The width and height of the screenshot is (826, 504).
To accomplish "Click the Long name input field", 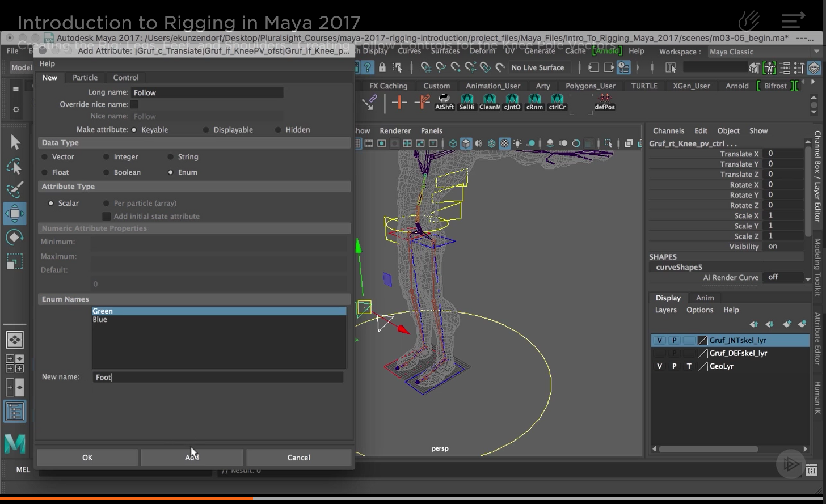I will click(x=207, y=92).
